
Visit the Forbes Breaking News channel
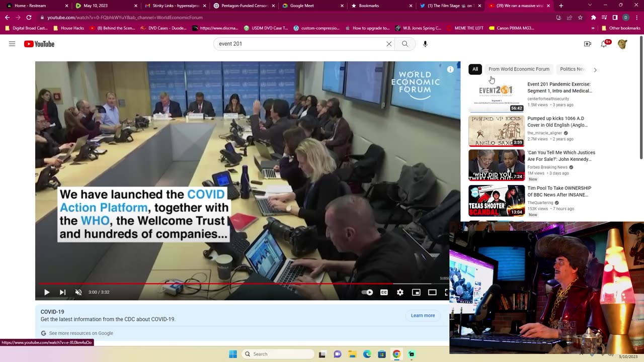pos(547,167)
